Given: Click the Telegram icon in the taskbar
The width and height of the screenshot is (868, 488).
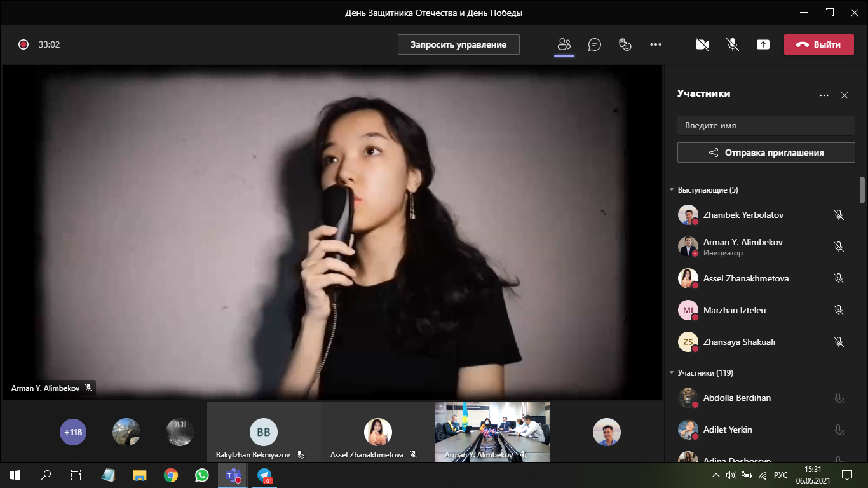Looking at the screenshot, I should tap(264, 475).
